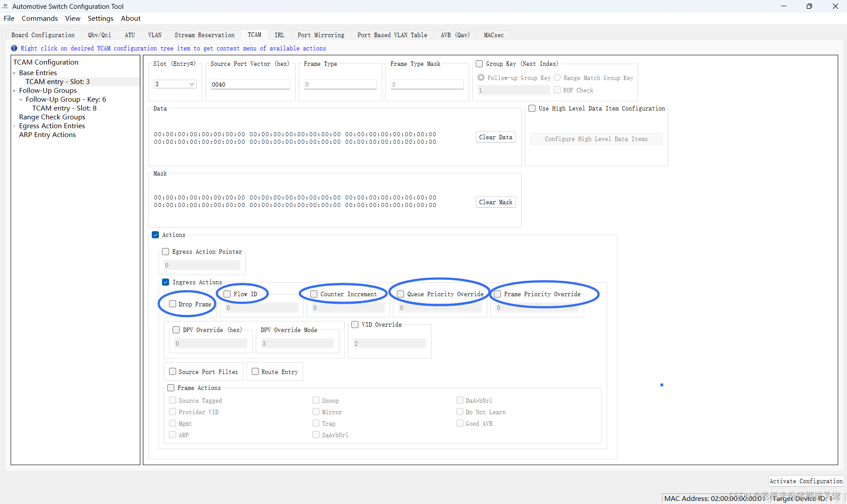Screen dimensions: 847x504
Task: Open the File menu
Action: pyautogui.click(x=9, y=18)
